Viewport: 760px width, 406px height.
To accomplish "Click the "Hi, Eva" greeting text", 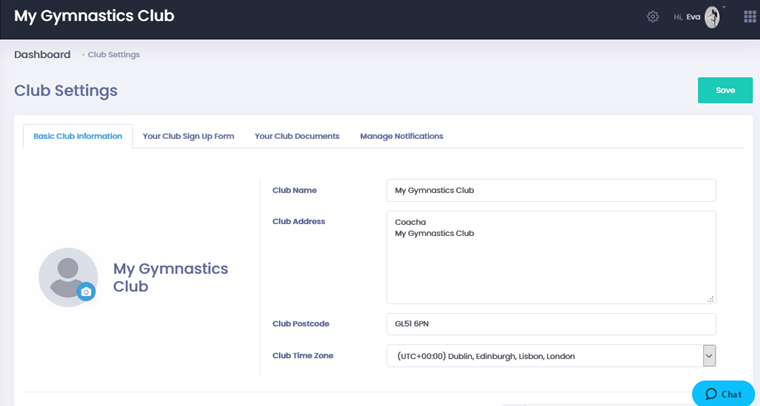I will 686,17.
